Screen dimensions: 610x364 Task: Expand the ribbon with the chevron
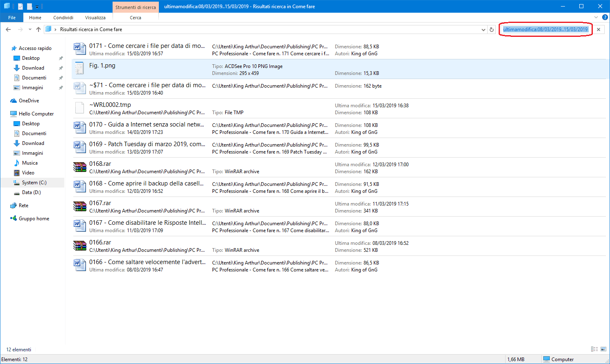click(596, 17)
